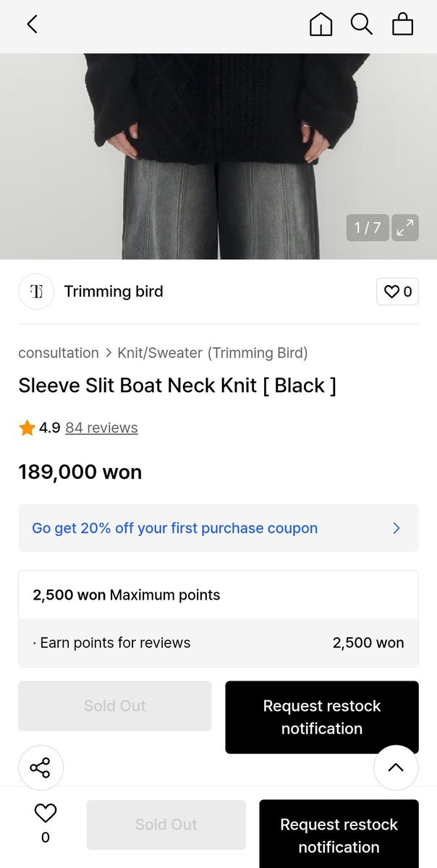
Task: Go back using the arrow icon
Action: coord(32,25)
